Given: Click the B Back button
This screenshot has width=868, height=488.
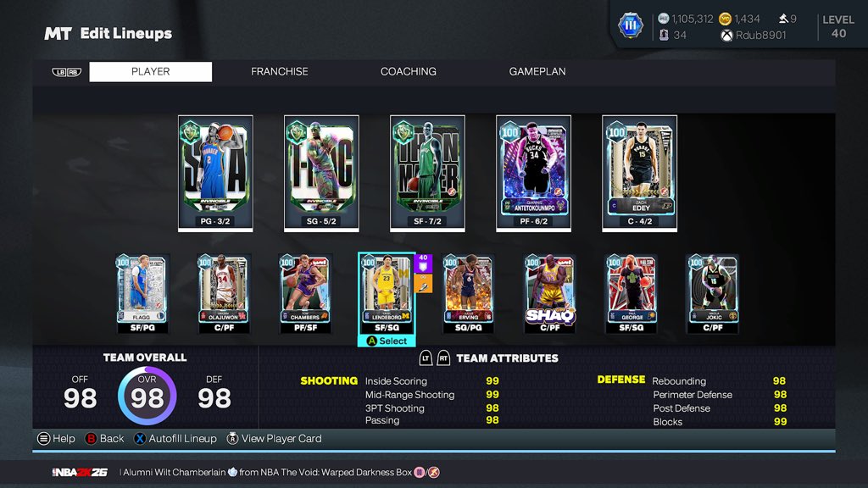Looking at the screenshot, I should click(x=104, y=439).
